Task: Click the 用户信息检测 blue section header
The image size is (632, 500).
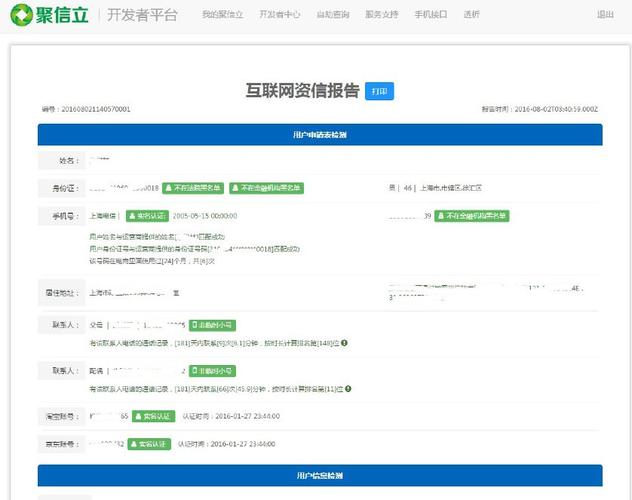Action: 320,475
